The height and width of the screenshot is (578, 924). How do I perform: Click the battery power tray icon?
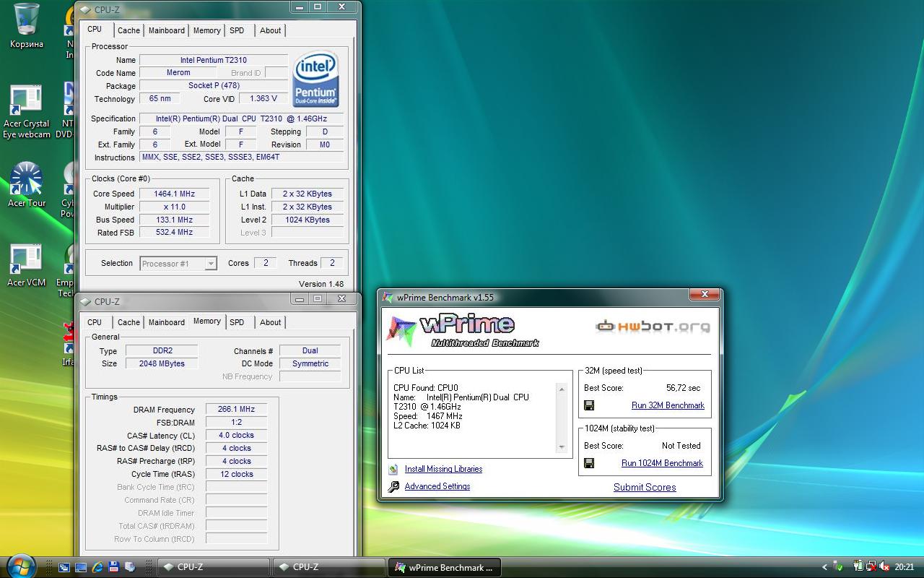point(858,567)
